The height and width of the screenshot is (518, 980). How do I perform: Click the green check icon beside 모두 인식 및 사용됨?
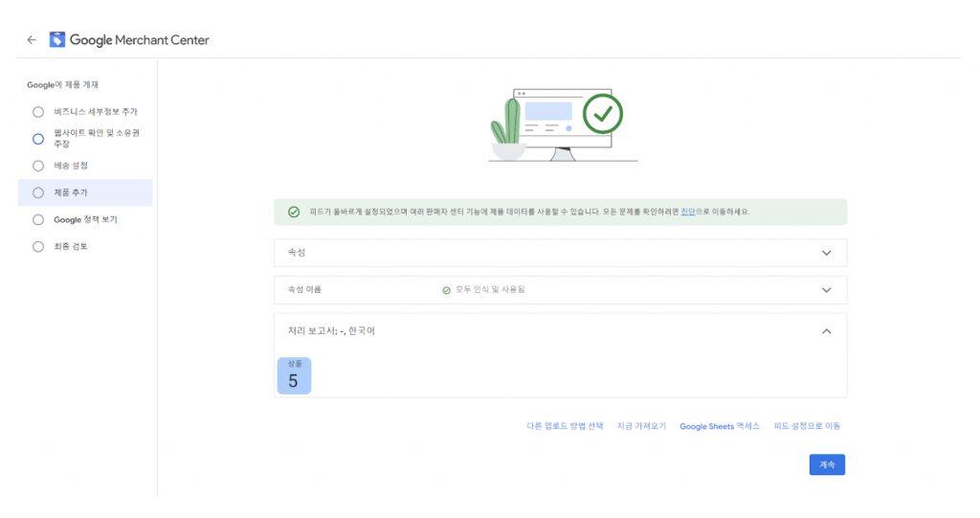446,290
